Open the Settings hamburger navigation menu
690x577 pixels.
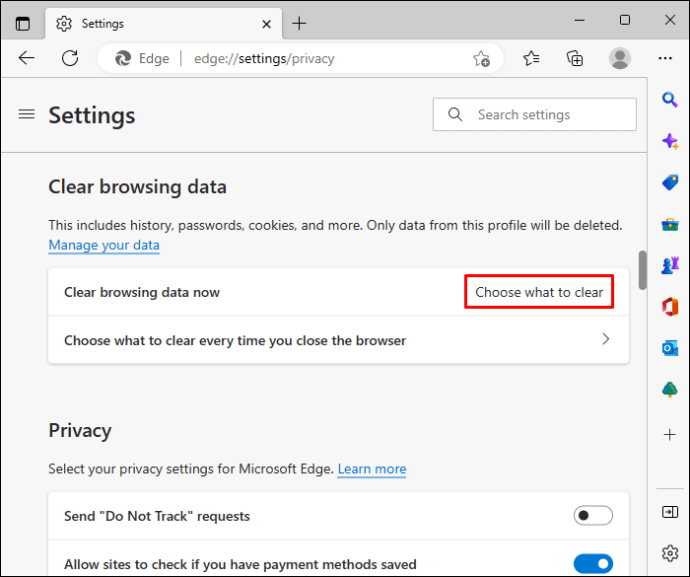27,114
